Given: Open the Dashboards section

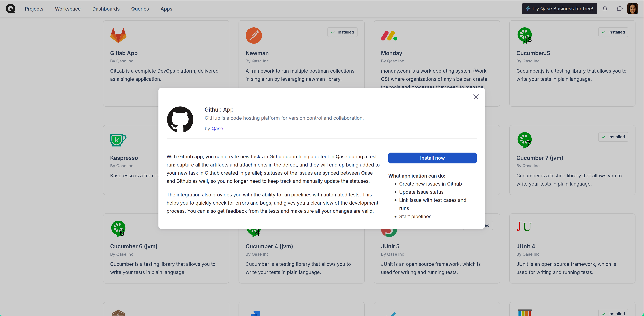Looking at the screenshot, I should pyautogui.click(x=106, y=9).
